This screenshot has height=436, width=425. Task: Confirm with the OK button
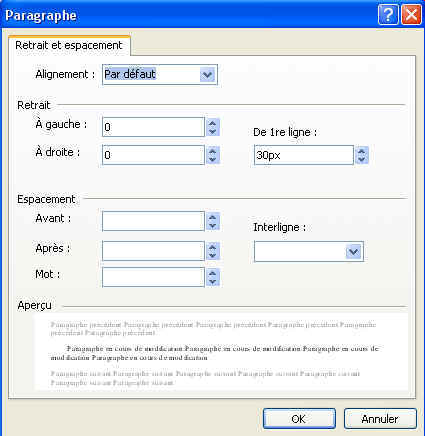click(x=299, y=419)
